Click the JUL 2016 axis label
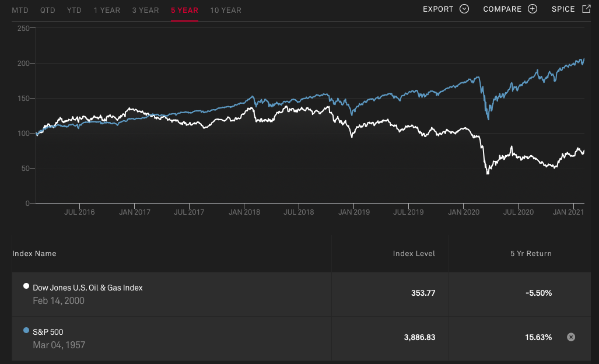The width and height of the screenshot is (599, 364). point(79,212)
